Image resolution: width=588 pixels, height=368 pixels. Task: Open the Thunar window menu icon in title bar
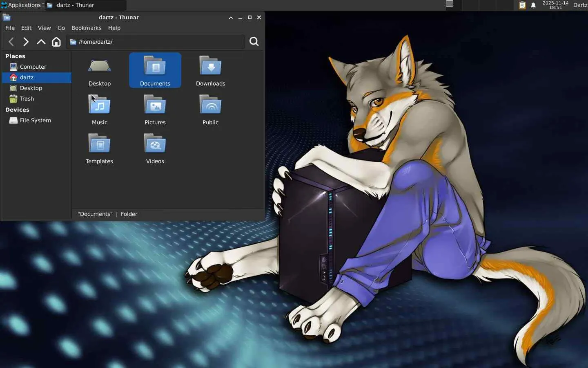tap(7, 17)
